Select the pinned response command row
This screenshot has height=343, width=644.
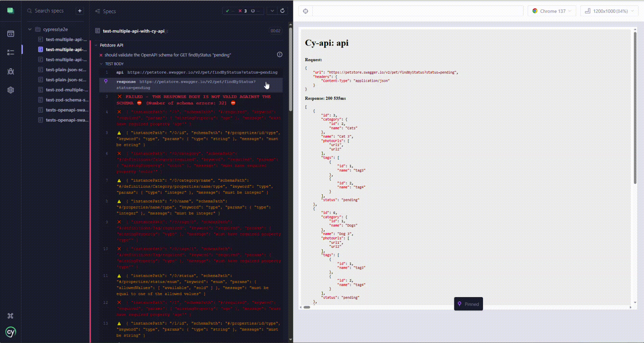(191, 85)
